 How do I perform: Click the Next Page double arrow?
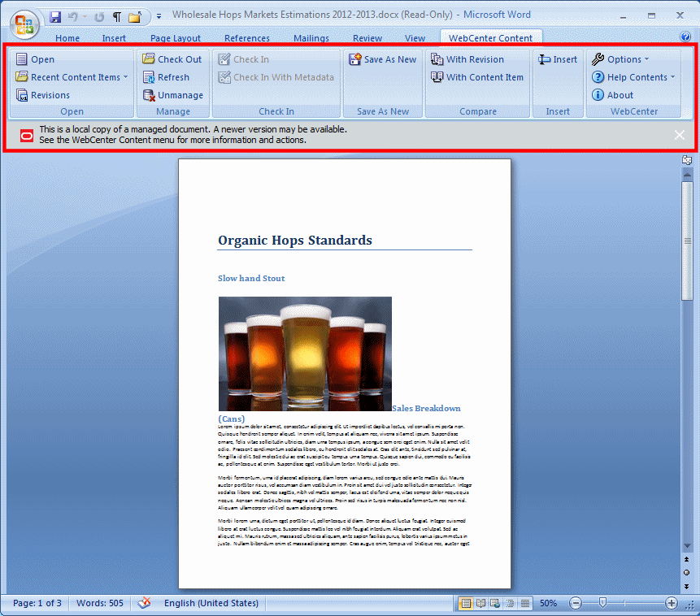pyautogui.click(x=687, y=586)
